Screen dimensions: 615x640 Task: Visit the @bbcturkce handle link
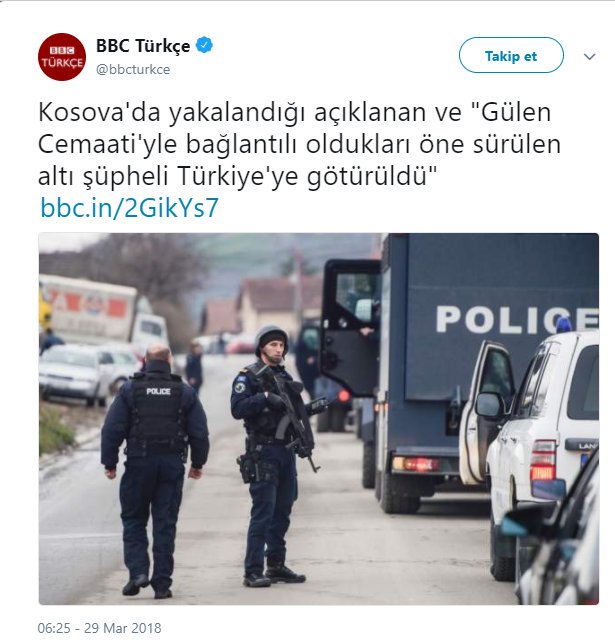[133, 69]
